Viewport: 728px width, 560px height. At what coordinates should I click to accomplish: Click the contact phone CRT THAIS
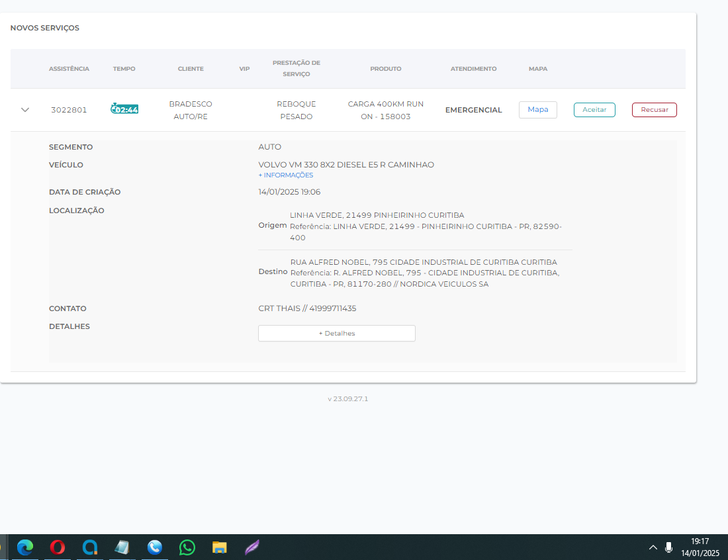pyautogui.click(x=307, y=308)
